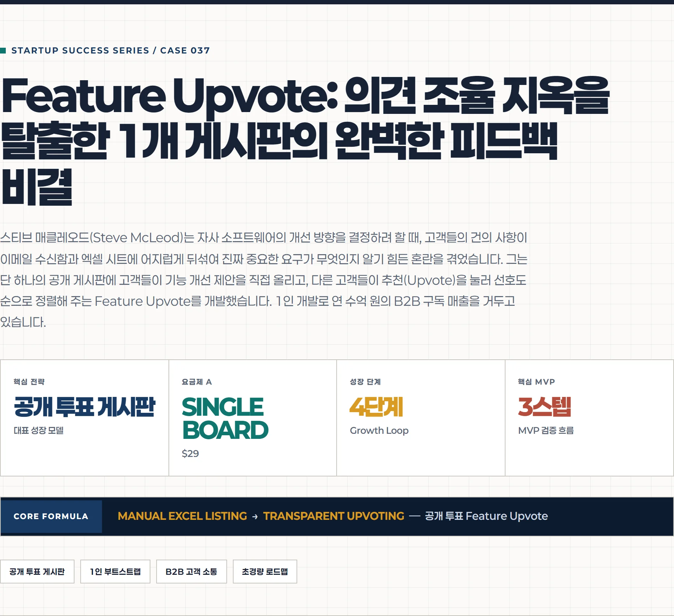Click 'TRANSPARENT UPVOTING' in the formula bar
The width and height of the screenshot is (674, 616).
click(x=334, y=516)
